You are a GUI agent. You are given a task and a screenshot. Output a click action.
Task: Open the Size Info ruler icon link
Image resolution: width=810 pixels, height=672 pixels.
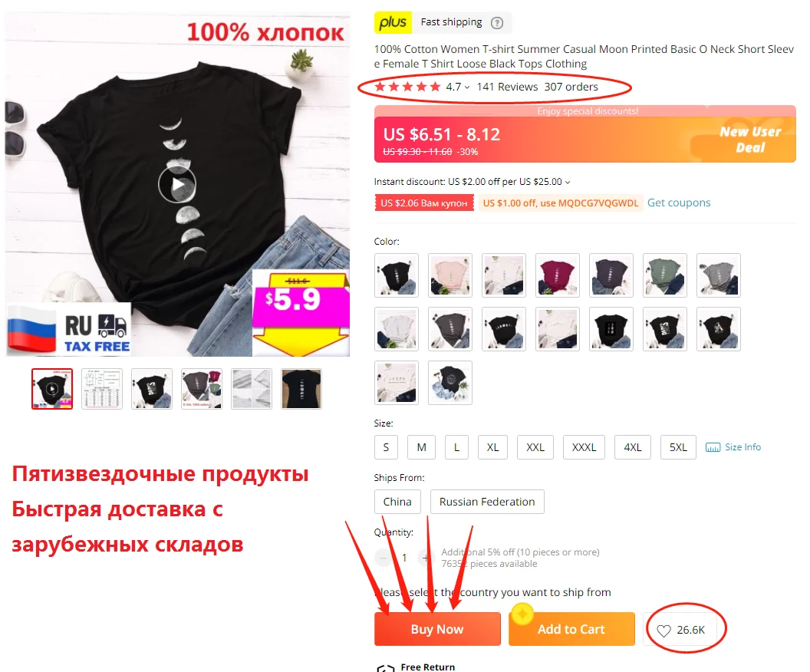pos(713,447)
